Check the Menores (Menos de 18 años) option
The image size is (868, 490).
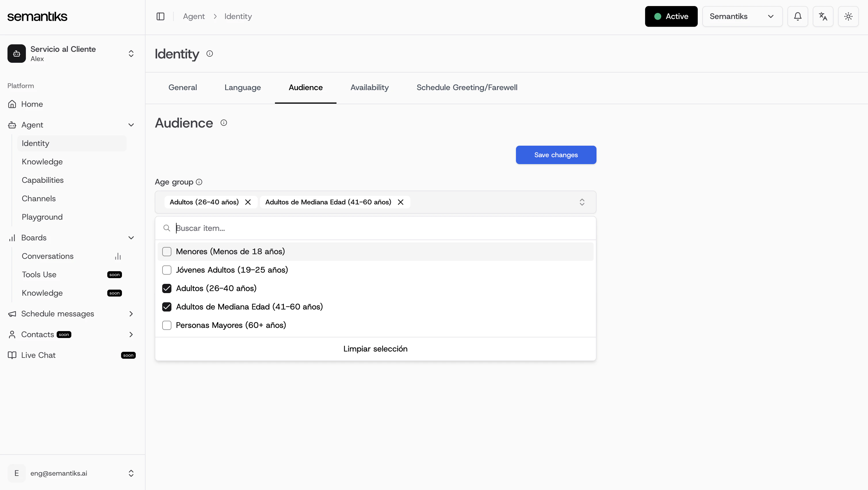pyautogui.click(x=167, y=252)
